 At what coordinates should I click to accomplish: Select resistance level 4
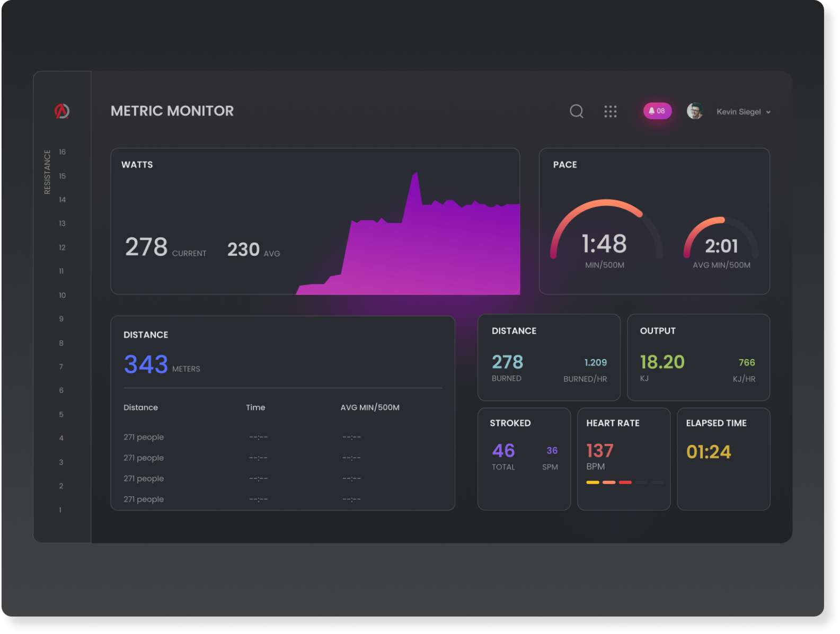pos(61,438)
